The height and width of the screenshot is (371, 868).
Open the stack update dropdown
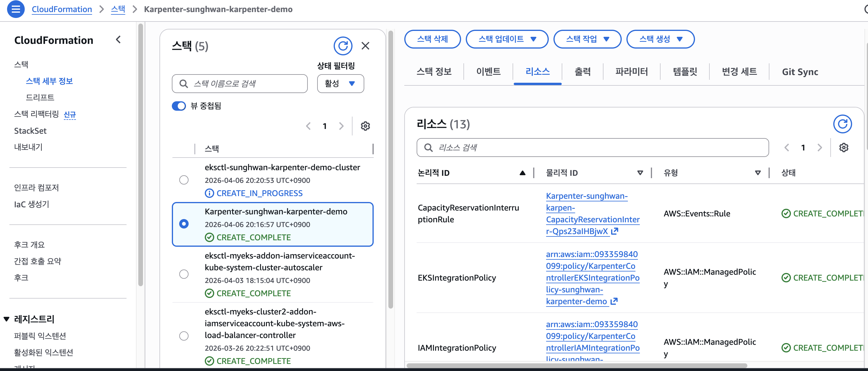(507, 39)
